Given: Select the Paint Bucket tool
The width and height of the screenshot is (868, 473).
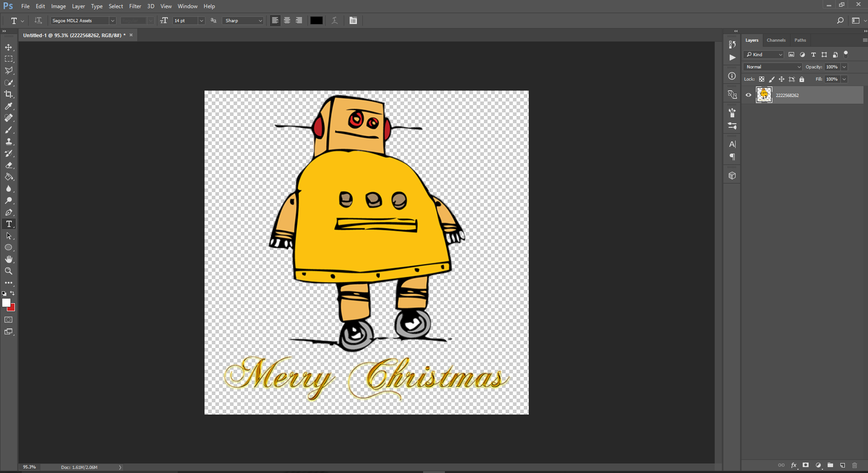Looking at the screenshot, I should click(x=9, y=177).
